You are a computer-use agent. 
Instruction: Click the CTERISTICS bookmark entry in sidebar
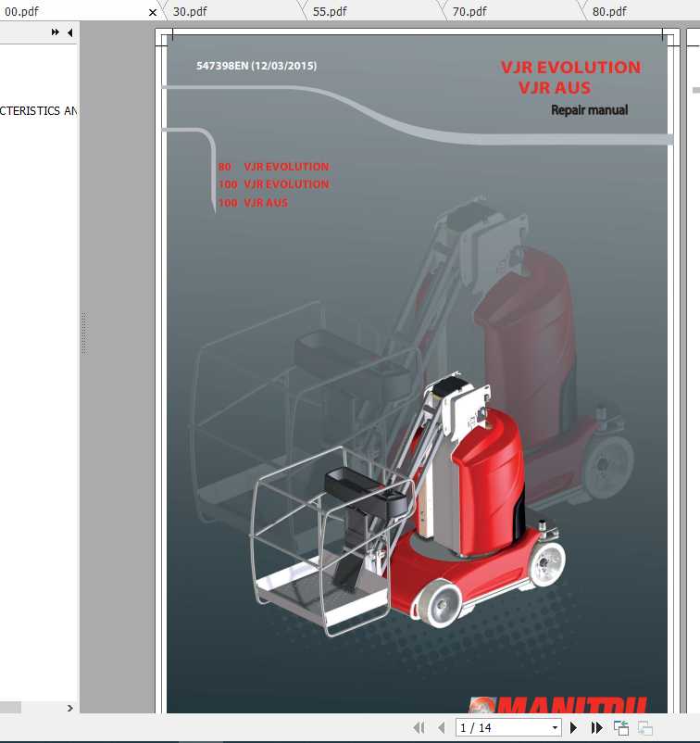point(39,111)
